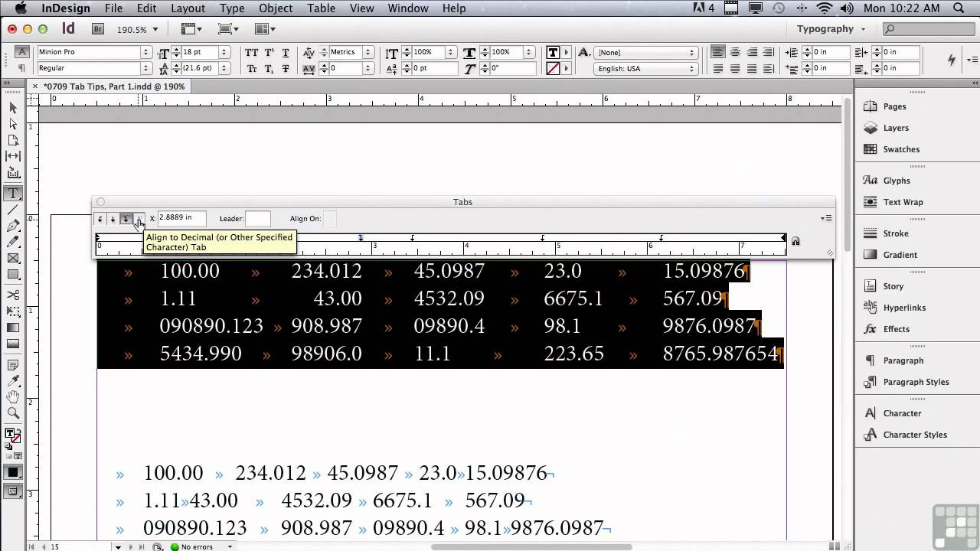
Task: Open the File menu
Action: click(113, 8)
